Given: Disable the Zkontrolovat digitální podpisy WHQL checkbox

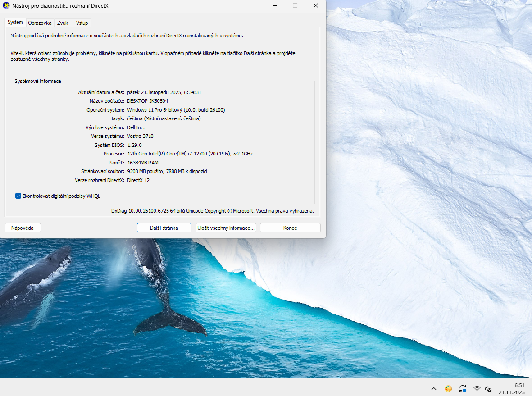Looking at the screenshot, I should coord(18,196).
